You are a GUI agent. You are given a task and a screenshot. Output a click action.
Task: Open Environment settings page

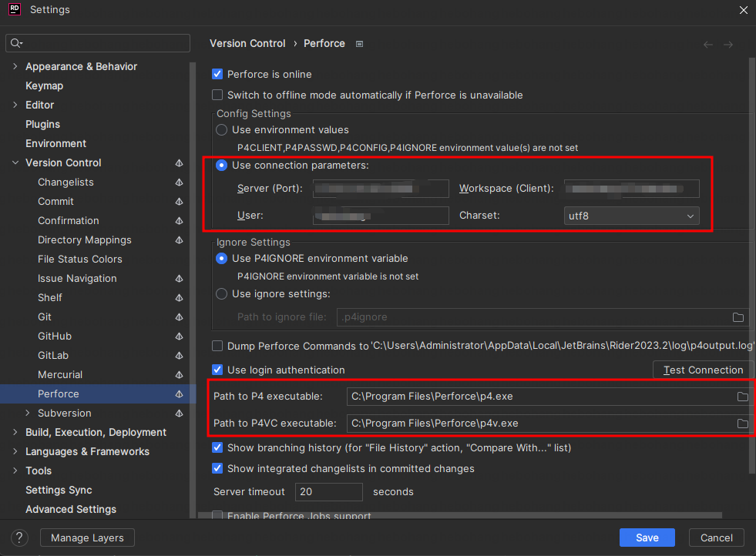point(56,143)
